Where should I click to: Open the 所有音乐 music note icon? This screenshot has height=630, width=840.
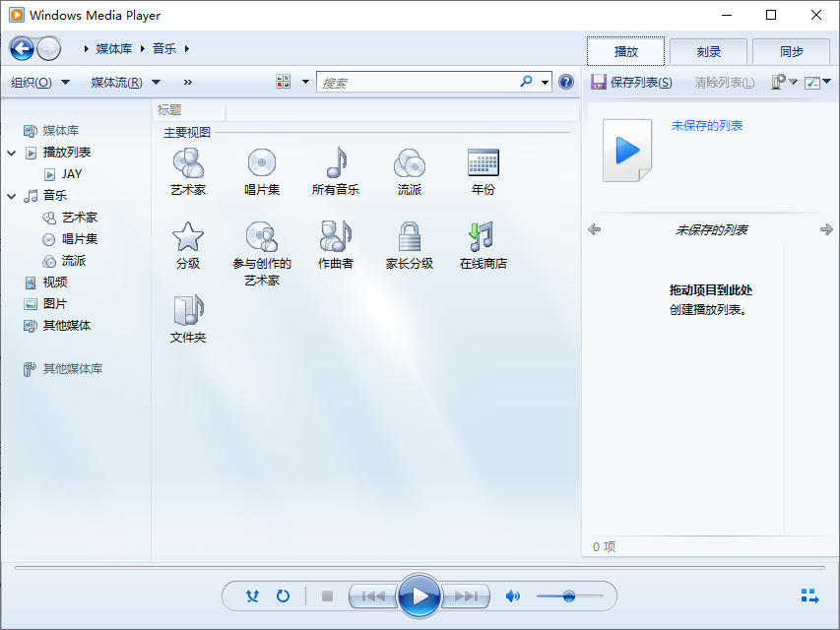click(x=336, y=162)
